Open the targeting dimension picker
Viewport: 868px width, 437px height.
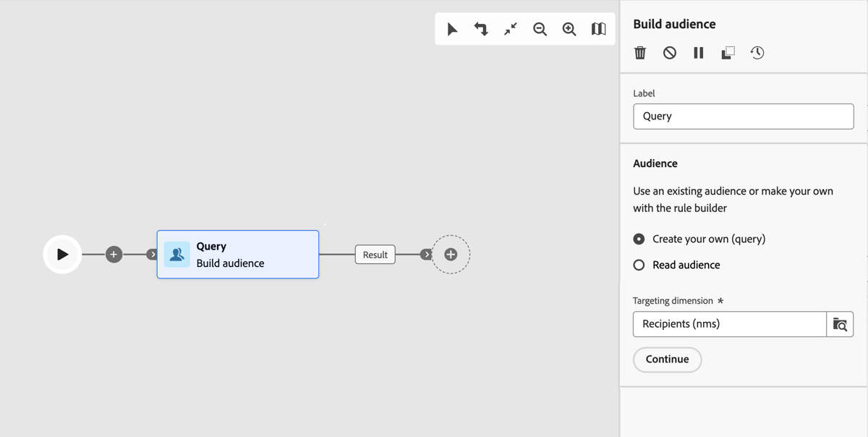(x=840, y=324)
